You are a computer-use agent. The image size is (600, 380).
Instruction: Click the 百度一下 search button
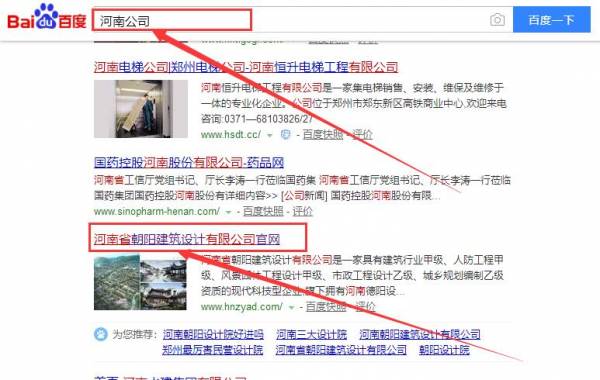(x=551, y=20)
